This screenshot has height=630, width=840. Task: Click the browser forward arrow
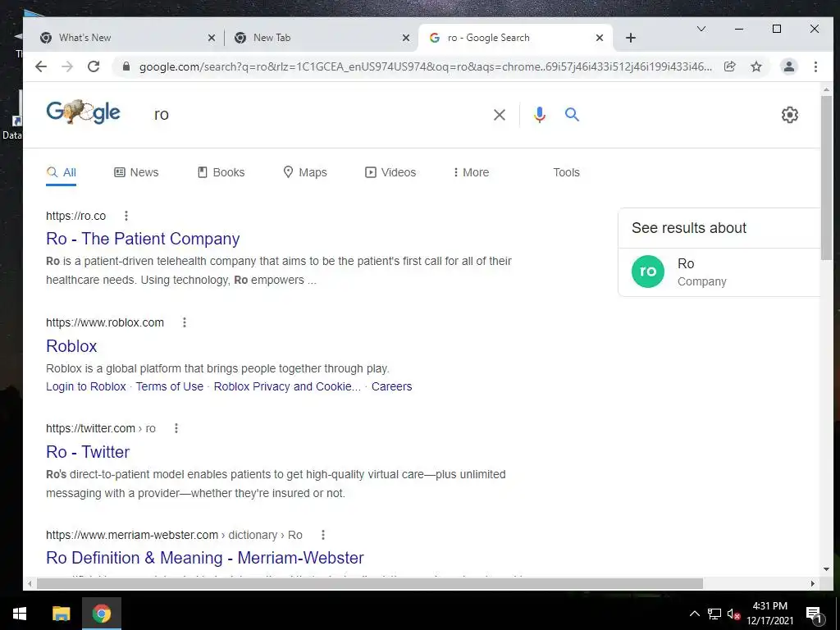(x=67, y=66)
